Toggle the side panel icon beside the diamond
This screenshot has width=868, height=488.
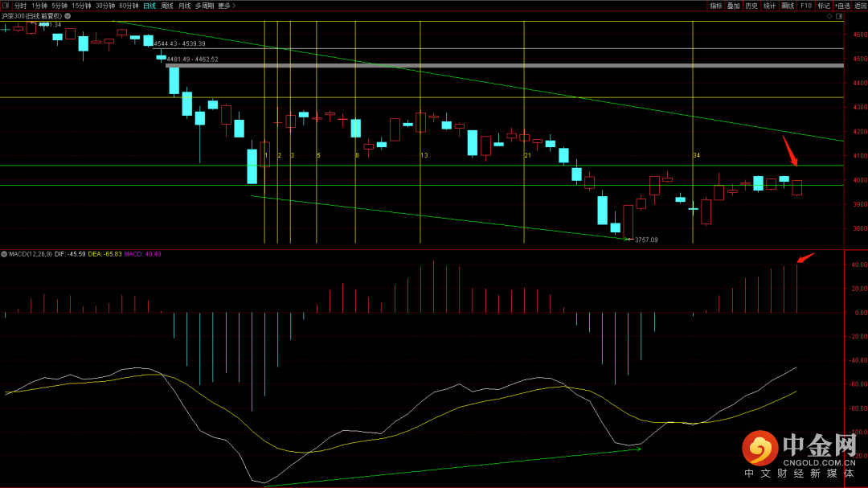click(839, 17)
